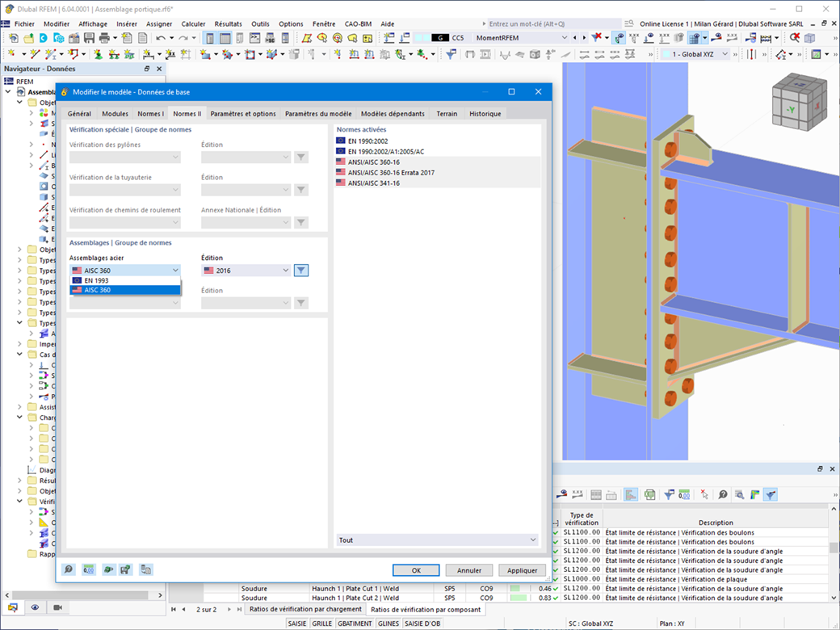This screenshot has height=630, width=840.
Task: Open the CAO-BIM menu
Action: click(358, 23)
